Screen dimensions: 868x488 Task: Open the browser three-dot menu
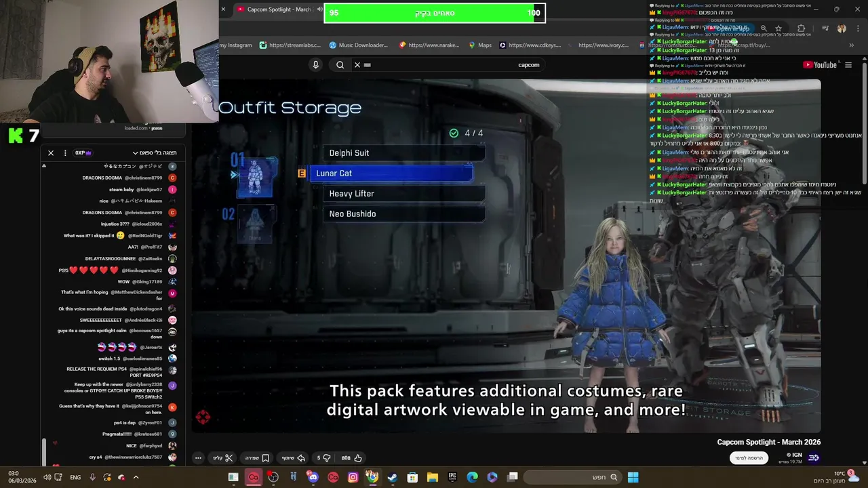(856, 28)
